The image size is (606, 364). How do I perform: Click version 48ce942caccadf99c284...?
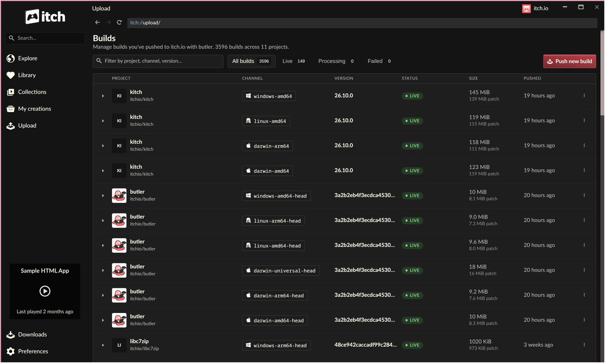(x=365, y=345)
